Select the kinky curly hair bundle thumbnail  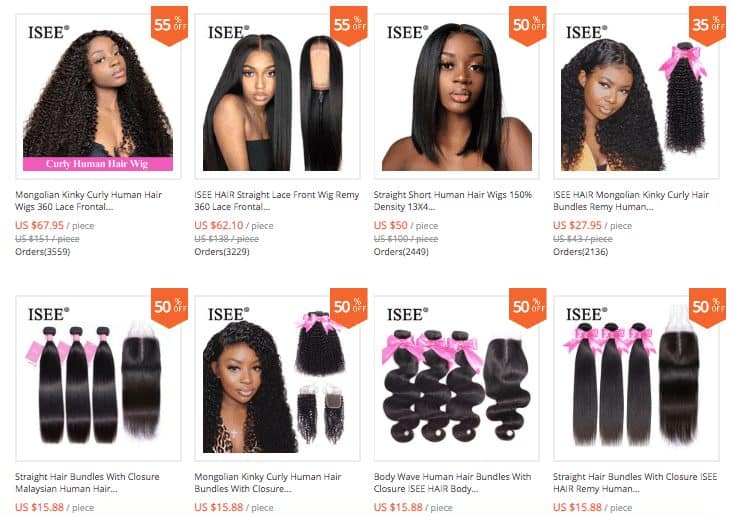[636, 97]
